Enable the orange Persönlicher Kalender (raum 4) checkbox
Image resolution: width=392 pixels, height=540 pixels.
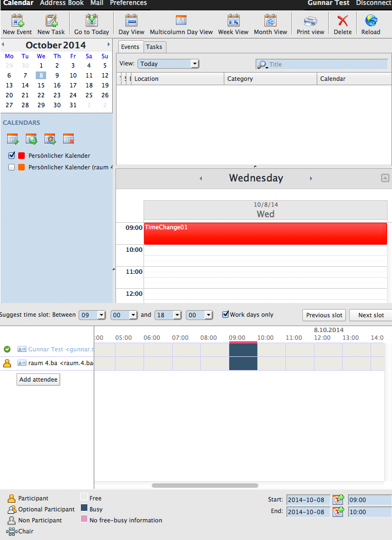pos(12,167)
